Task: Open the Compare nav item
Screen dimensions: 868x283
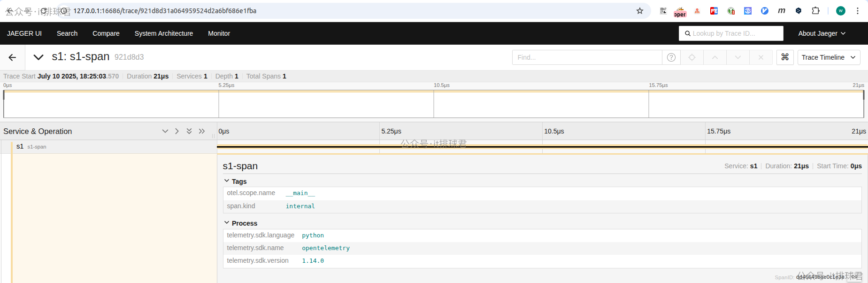Action: coord(106,33)
